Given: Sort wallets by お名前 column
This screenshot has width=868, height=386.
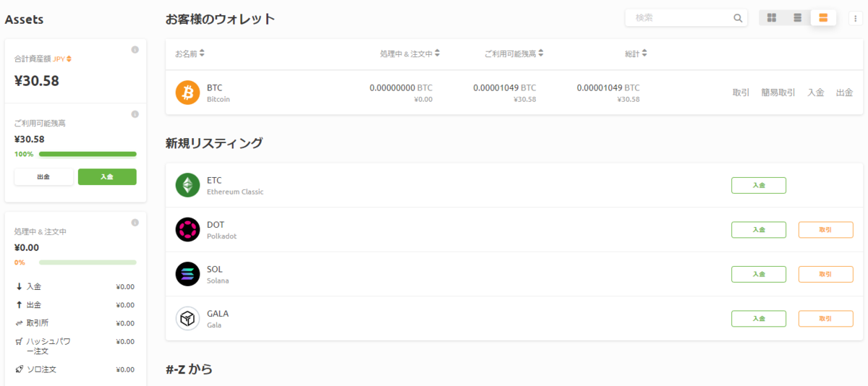Looking at the screenshot, I should coord(190,53).
